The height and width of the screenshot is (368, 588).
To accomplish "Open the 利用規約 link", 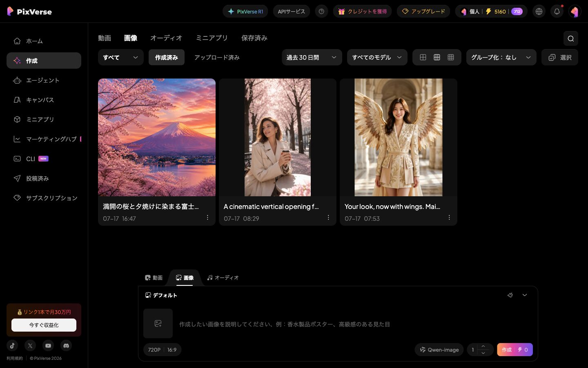I will click(15, 358).
